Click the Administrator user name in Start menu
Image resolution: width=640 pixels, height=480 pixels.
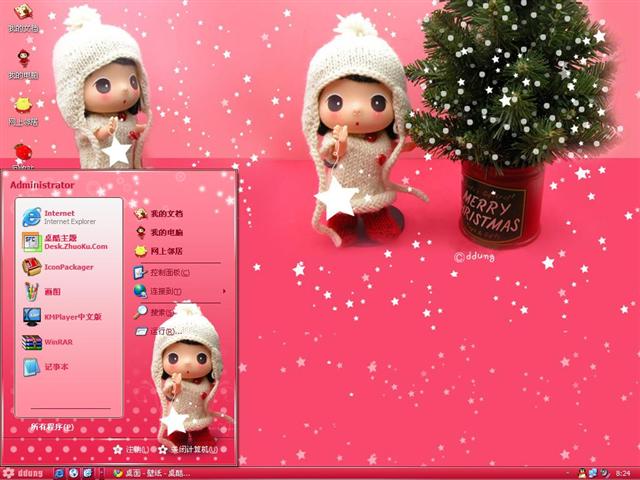click(42, 185)
